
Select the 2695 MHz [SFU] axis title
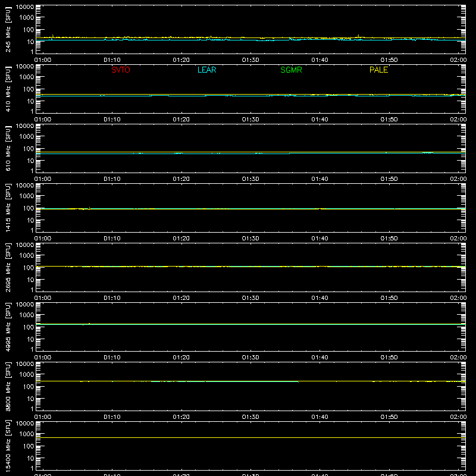click(8, 267)
